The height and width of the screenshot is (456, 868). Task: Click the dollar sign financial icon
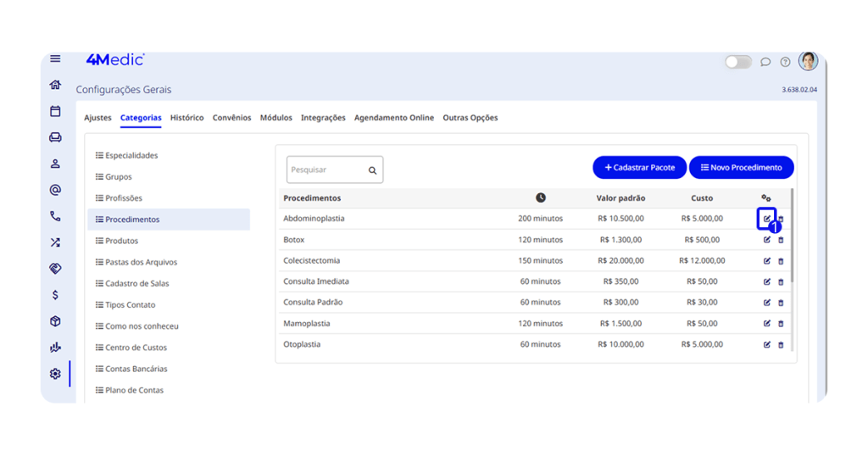click(55, 295)
